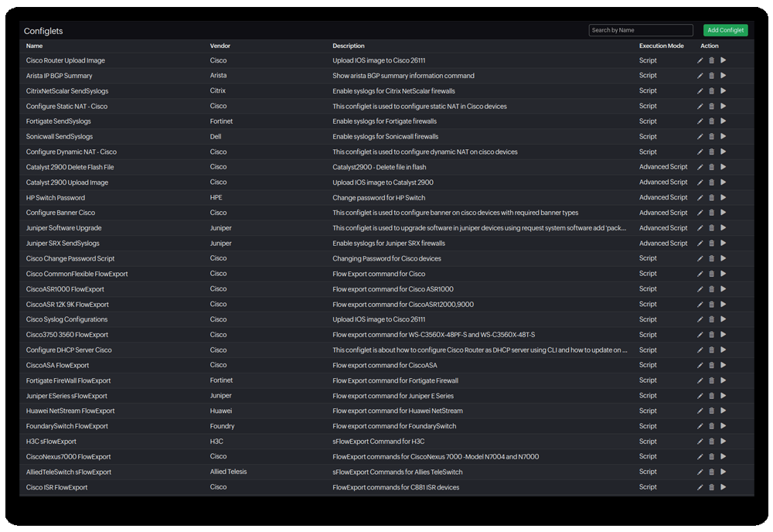This screenshot has height=532, width=773.
Task: Delete the Cisco Router Upload Image configlet
Action: pyautogui.click(x=711, y=60)
